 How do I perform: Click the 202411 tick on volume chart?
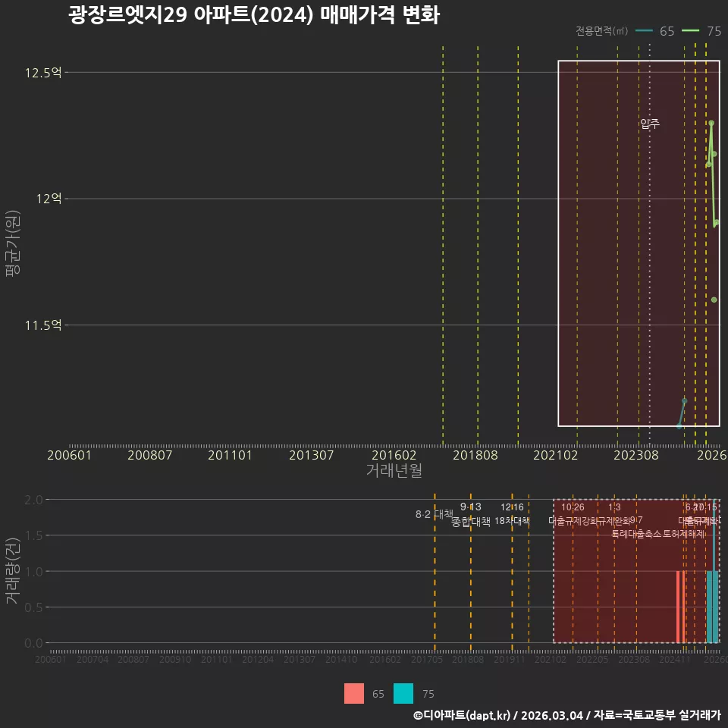pos(675,659)
